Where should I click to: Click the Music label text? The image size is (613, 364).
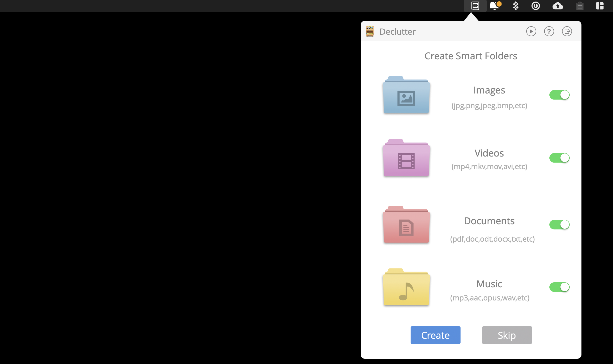(489, 284)
